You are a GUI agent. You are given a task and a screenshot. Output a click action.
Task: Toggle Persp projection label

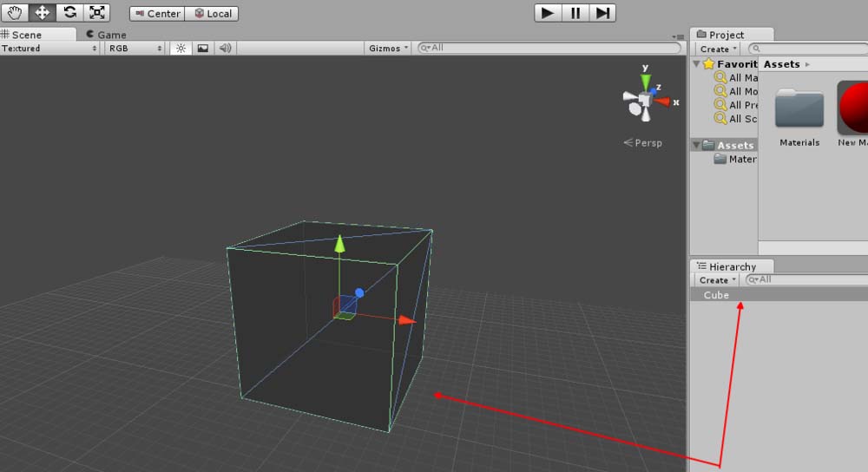pyautogui.click(x=642, y=143)
